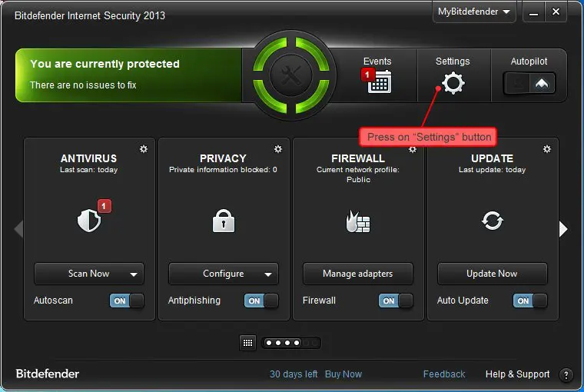Click the Update Now button
The image size is (584, 392).
(493, 274)
